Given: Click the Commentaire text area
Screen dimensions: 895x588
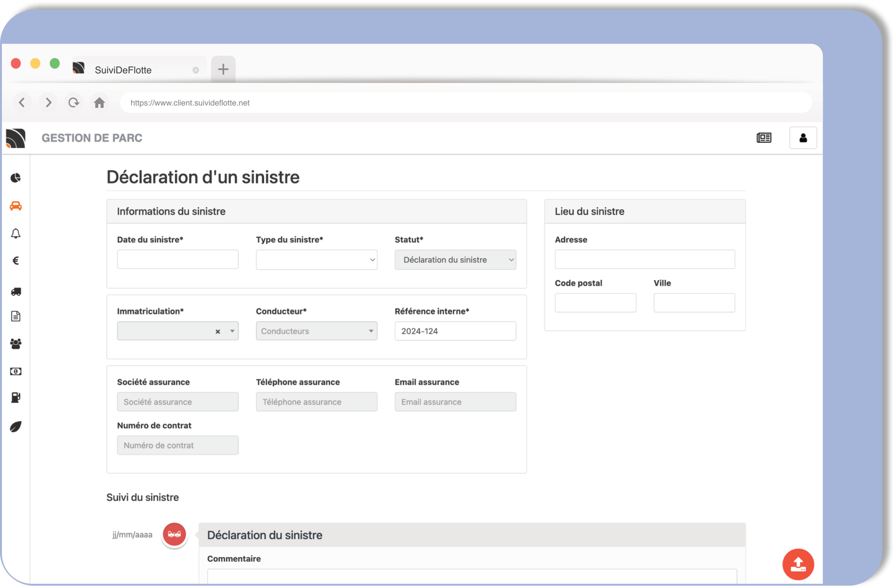Looking at the screenshot, I should coord(472,576).
